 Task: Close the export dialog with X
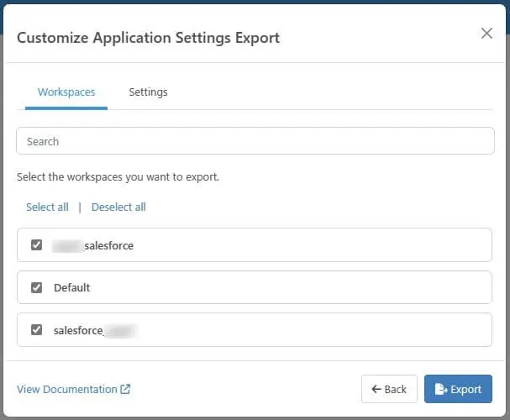point(486,34)
